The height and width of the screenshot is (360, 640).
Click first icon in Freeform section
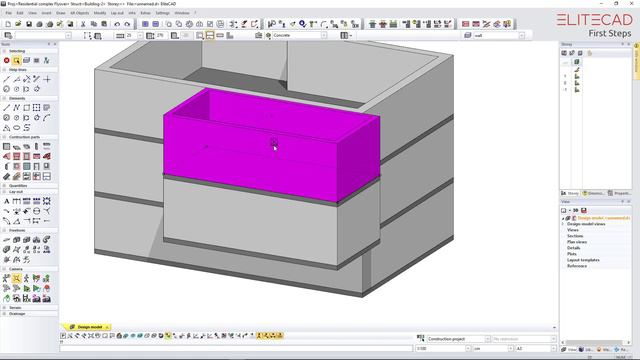click(x=7, y=240)
